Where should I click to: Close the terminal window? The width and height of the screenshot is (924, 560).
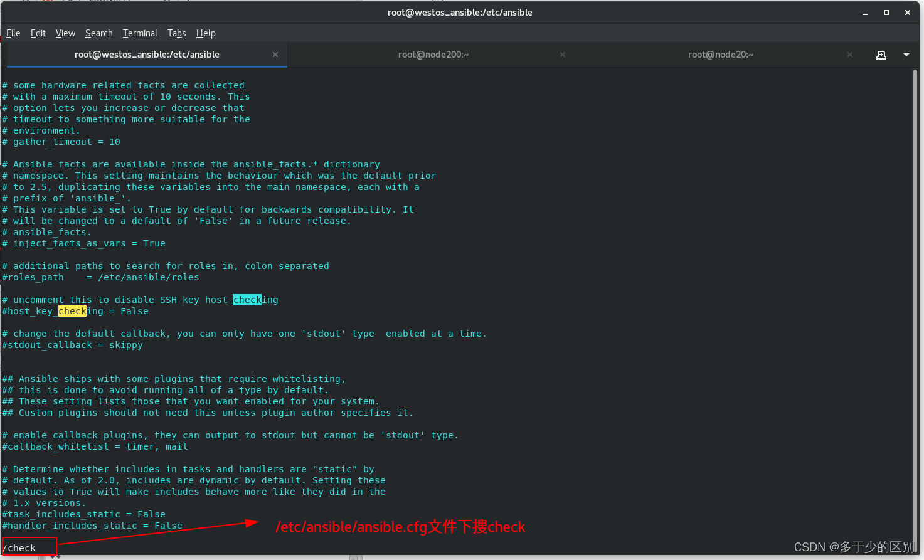click(908, 13)
